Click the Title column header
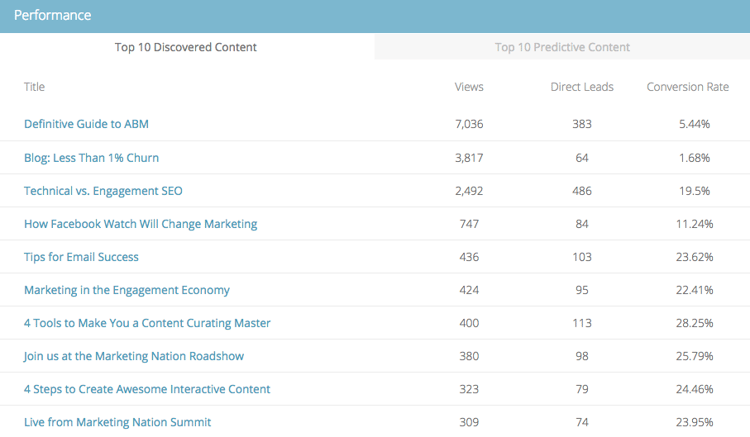 point(34,87)
